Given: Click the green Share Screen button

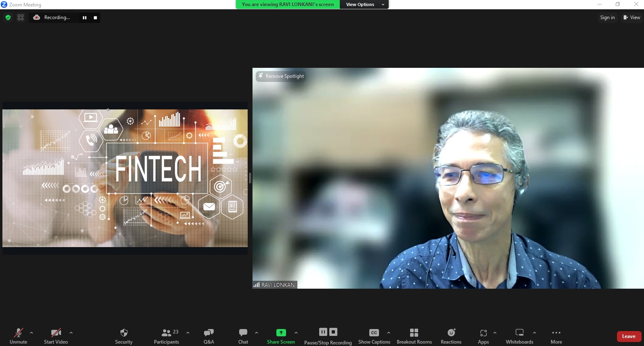Looking at the screenshot, I should (281, 336).
